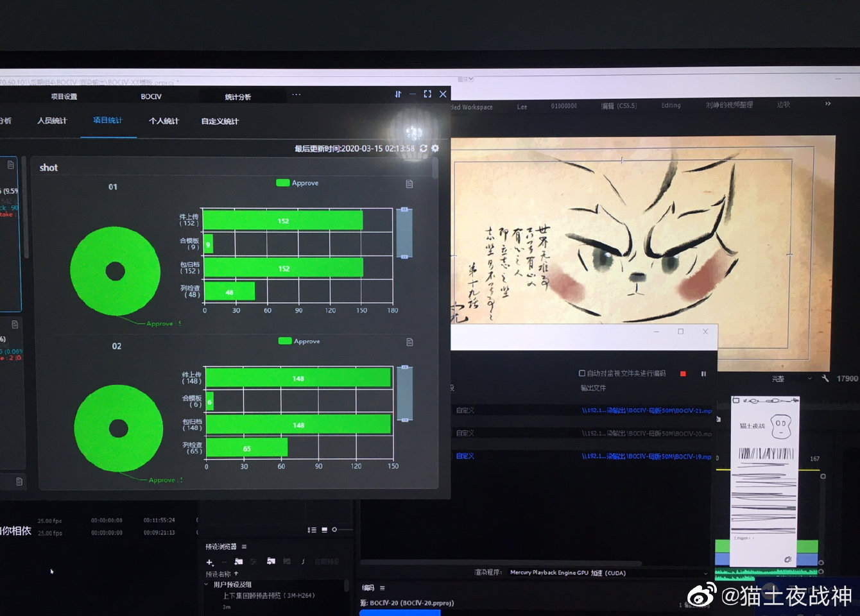Refresh statistics next to last update time
The width and height of the screenshot is (860, 616).
click(x=424, y=148)
